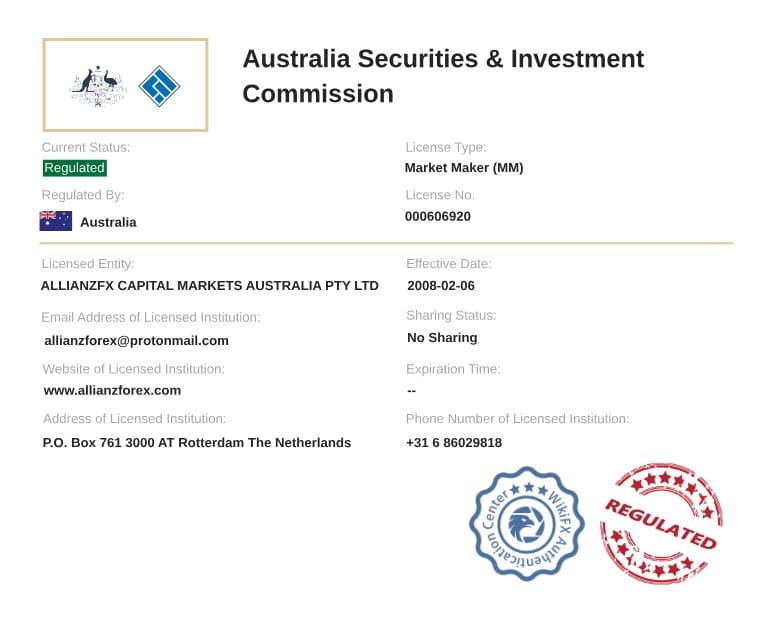The height and width of the screenshot is (620, 776).
Task: Click the Sharing Status label
Action: point(451,315)
